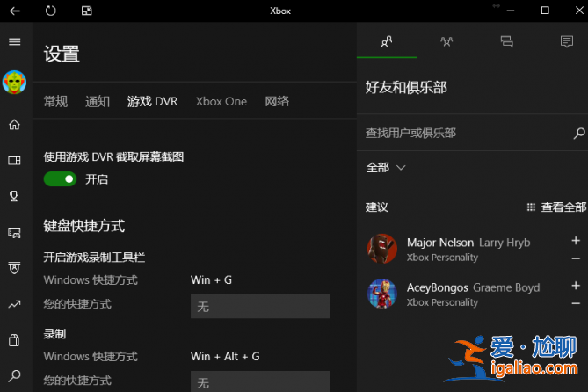Click the 好友和俱乐部 heading
588x392 pixels.
point(406,87)
